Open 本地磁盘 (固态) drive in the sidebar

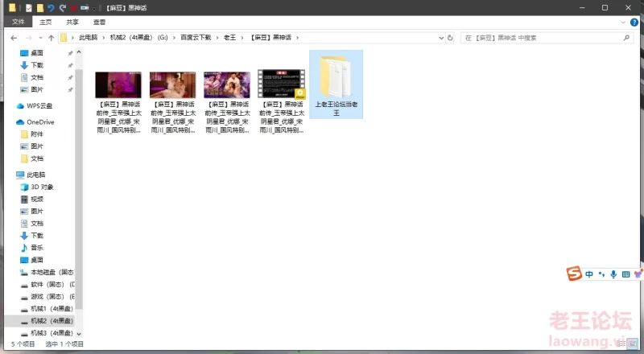[x=52, y=272]
